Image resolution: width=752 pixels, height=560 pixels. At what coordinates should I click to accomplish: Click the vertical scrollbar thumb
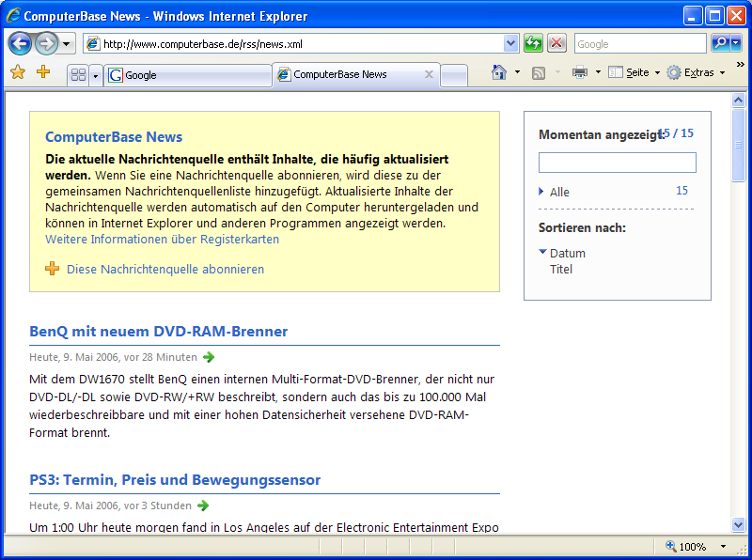[739, 146]
